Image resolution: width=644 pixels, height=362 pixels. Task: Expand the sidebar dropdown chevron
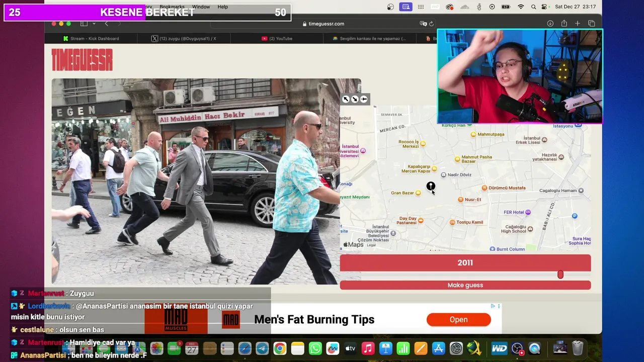(94, 24)
